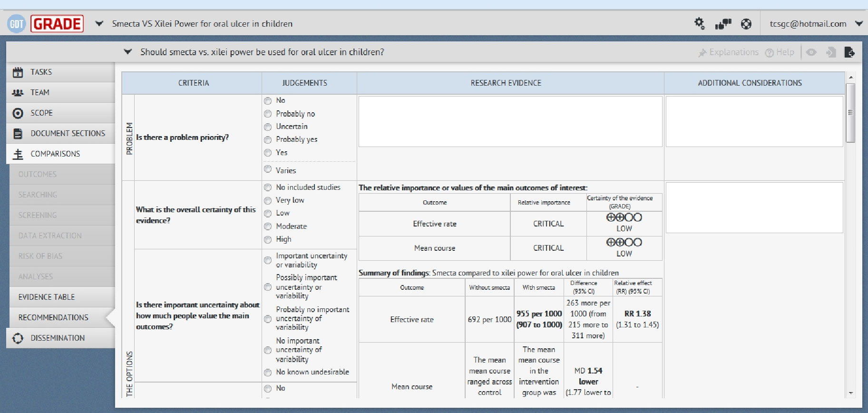Click the eye preview icon
This screenshot has height=413, width=868.
811,52
